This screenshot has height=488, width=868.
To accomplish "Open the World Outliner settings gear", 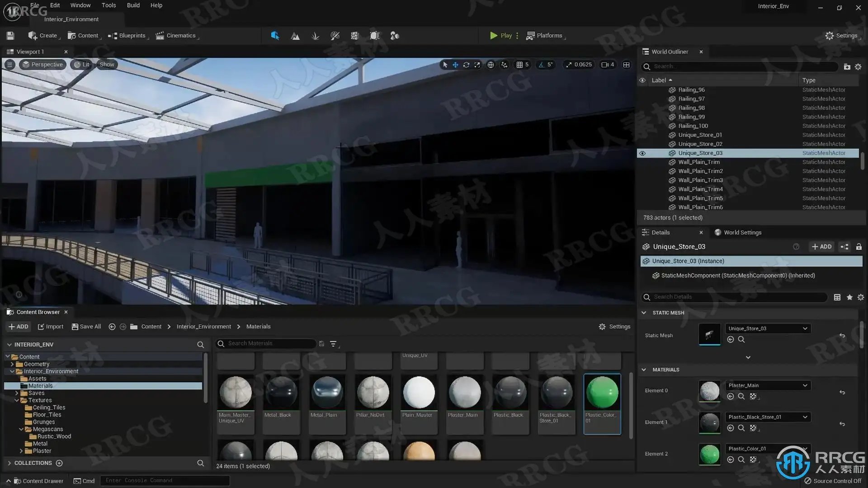I will point(858,66).
